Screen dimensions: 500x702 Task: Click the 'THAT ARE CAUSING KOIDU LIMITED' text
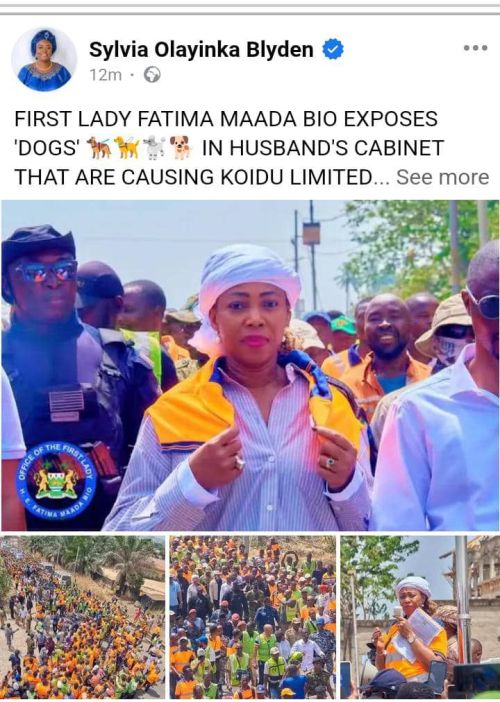click(x=193, y=177)
